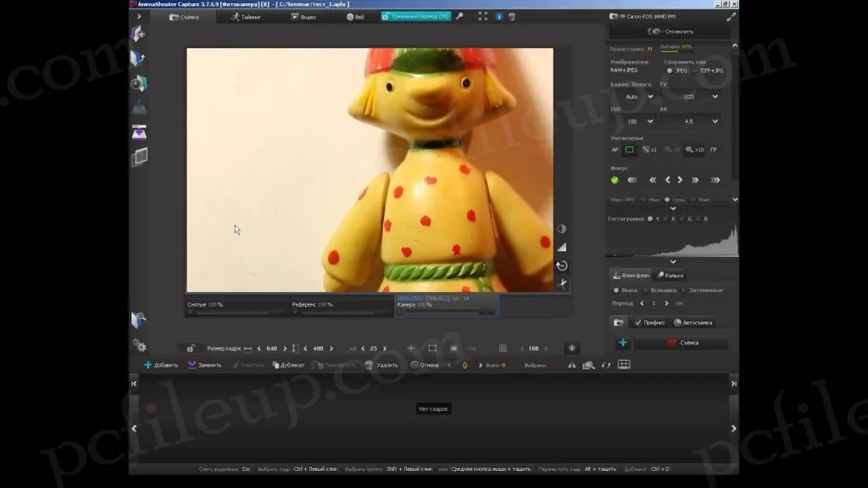Image resolution: width=868 pixels, height=488 pixels.
Task: Open settings with the wrench icon
Action: point(459,16)
